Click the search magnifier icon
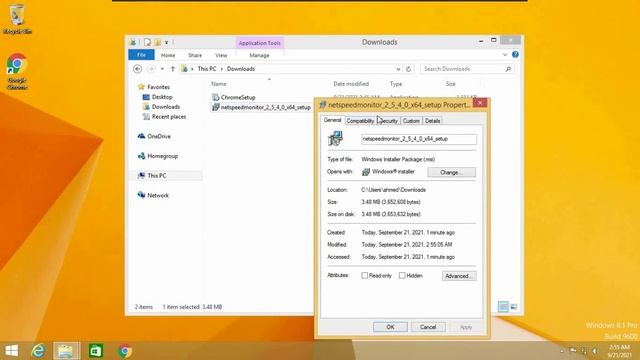640x360 pixels. coord(508,69)
